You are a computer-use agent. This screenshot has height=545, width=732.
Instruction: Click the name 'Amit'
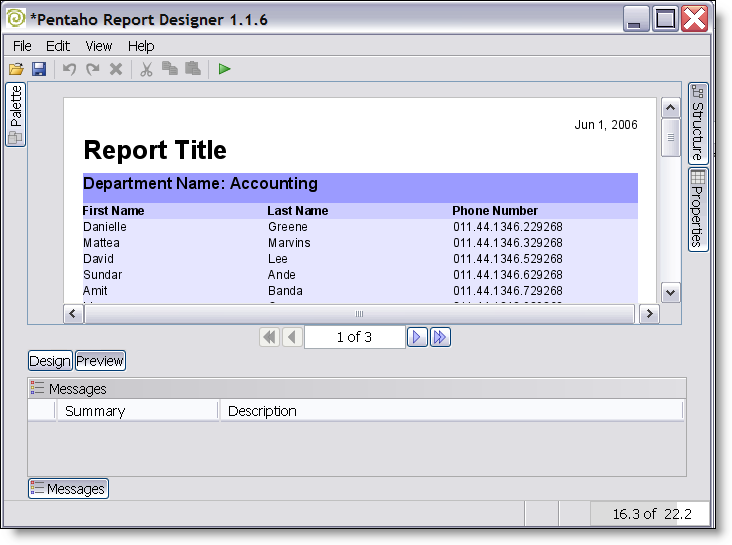coord(95,291)
